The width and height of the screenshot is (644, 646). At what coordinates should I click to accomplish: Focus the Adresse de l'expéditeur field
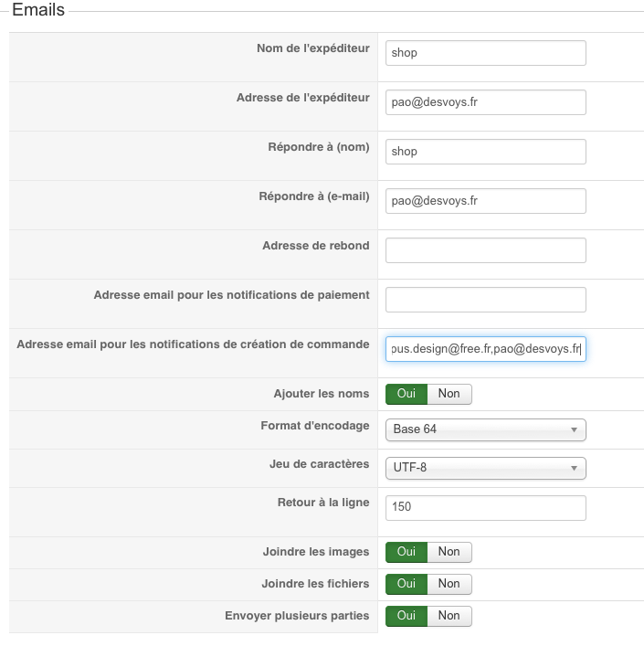coord(485,102)
